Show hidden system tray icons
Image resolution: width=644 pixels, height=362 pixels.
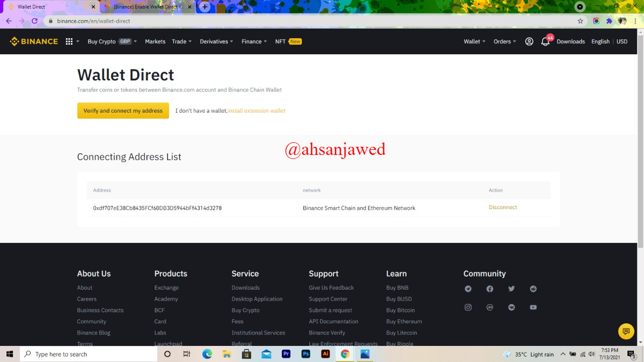pyautogui.click(x=563, y=354)
